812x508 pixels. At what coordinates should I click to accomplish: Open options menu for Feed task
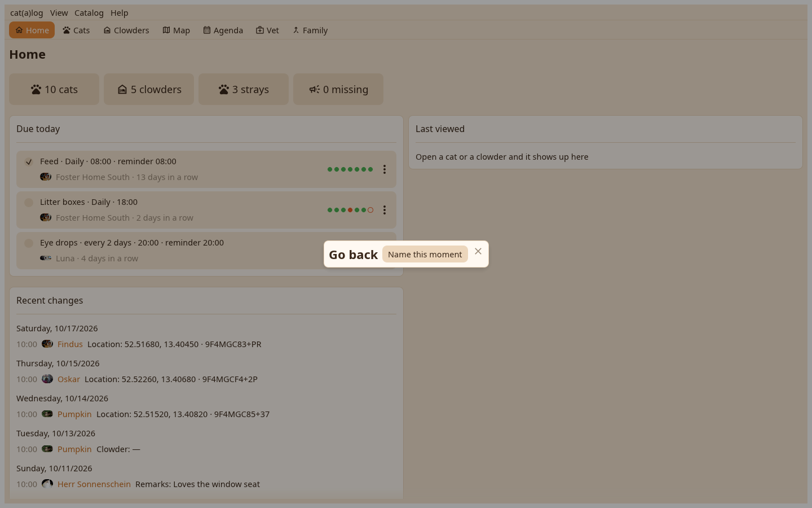pos(385,169)
